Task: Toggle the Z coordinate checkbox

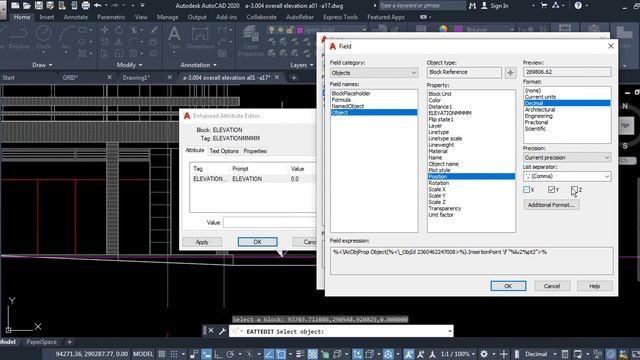Action: tap(574, 189)
